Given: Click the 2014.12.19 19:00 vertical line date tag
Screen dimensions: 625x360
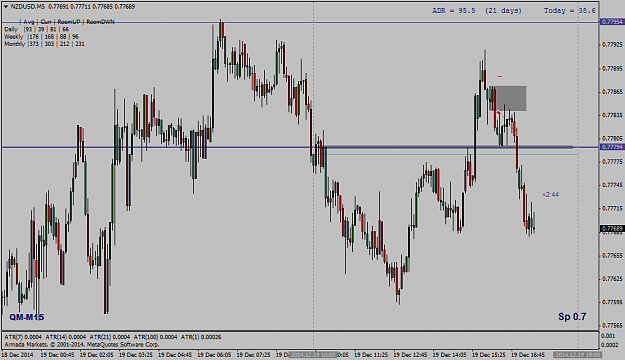Looking at the screenshot, I should [578, 354].
